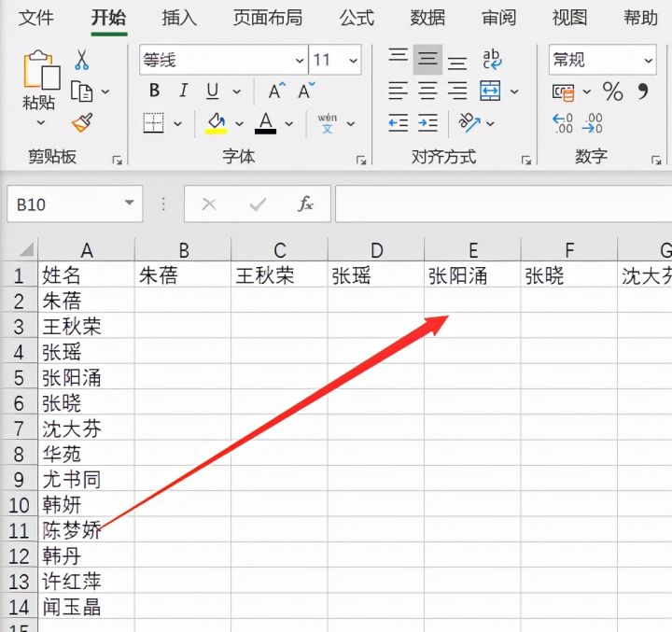Align text to bottom
Viewport: 672px width, 632px height.
[x=457, y=63]
